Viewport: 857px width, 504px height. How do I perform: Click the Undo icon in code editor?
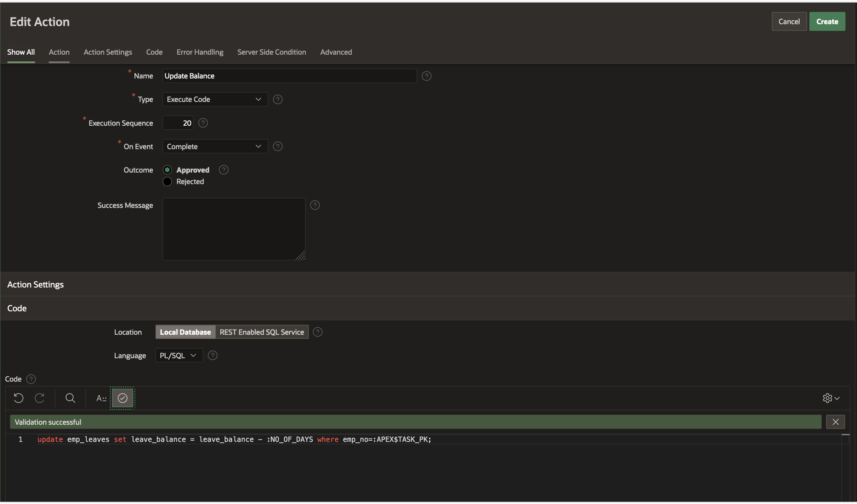click(x=19, y=398)
